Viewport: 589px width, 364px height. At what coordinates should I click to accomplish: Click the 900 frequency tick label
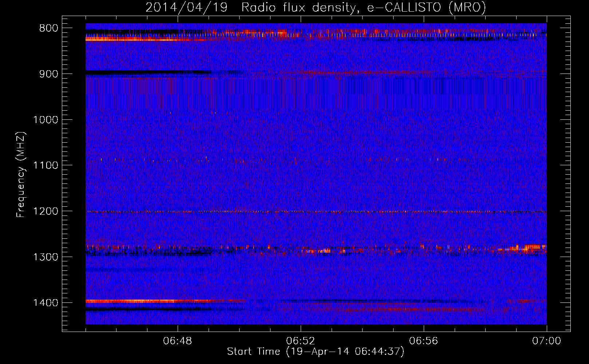(49, 74)
